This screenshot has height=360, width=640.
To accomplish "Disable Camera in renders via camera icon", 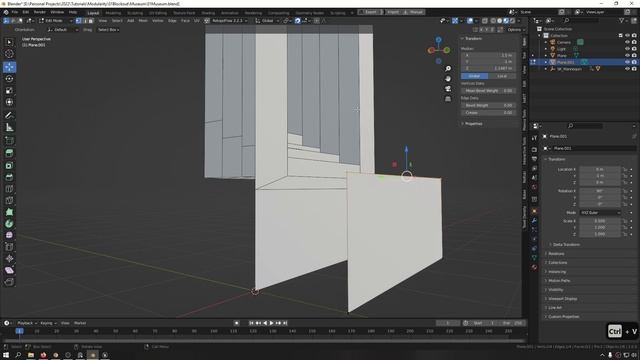I will pos(634,42).
